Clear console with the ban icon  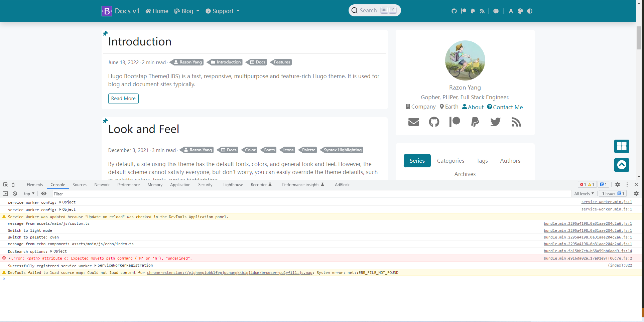click(15, 193)
